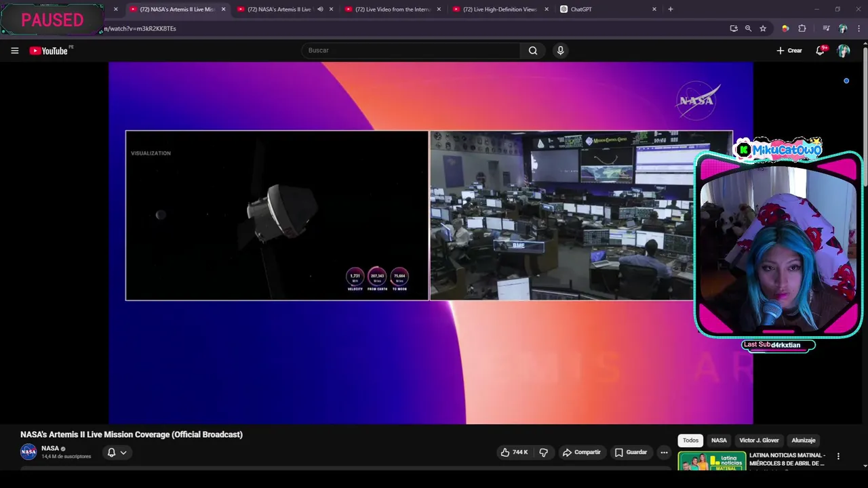Open the YouTube account avatar menu

tap(844, 51)
